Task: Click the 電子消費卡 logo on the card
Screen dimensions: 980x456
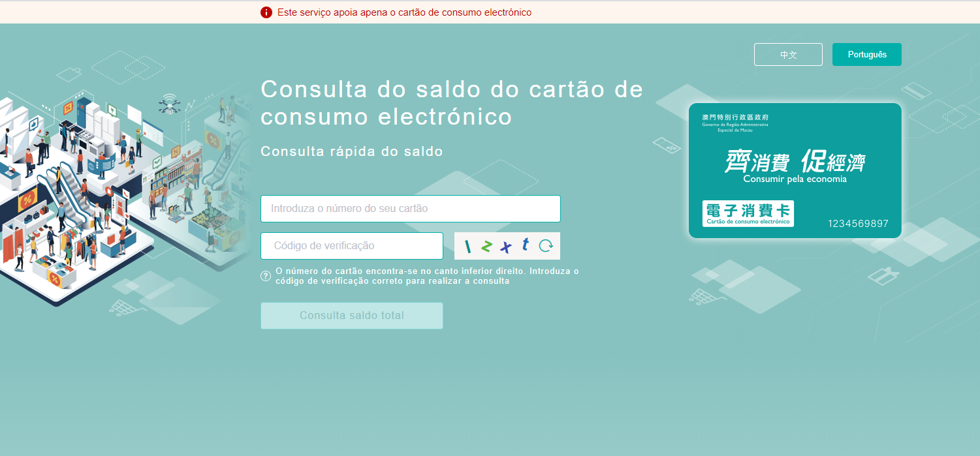Action: coord(748,213)
